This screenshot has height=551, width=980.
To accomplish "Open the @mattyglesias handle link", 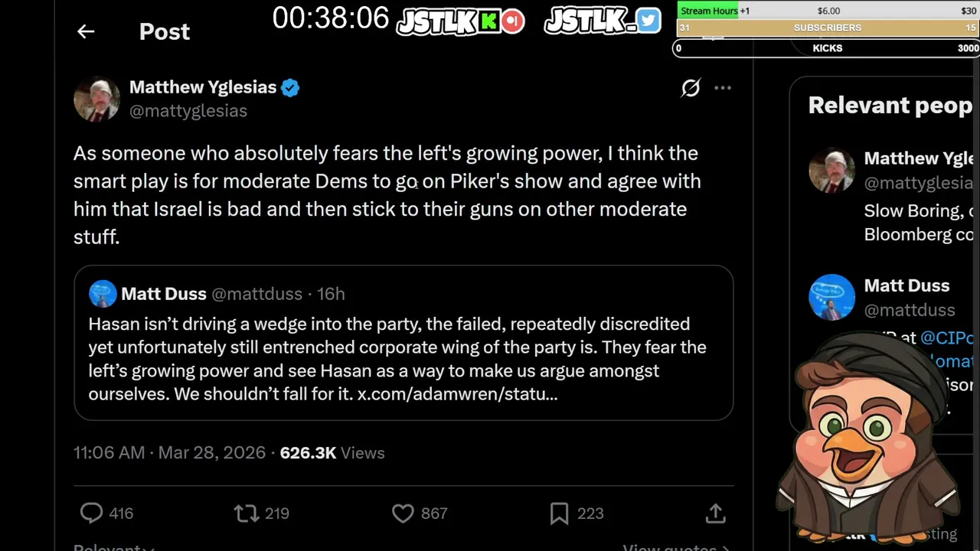I will [x=188, y=111].
